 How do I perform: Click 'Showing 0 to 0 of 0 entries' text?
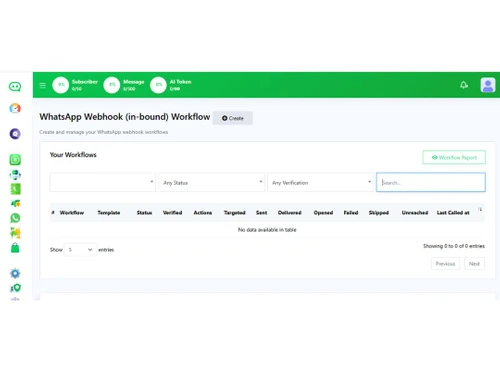tap(454, 246)
